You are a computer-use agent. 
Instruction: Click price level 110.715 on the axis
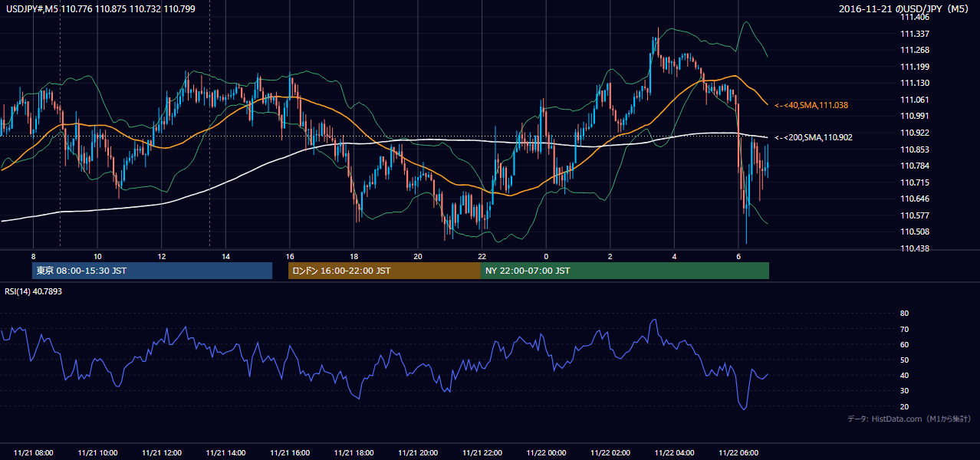pos(915,182)
